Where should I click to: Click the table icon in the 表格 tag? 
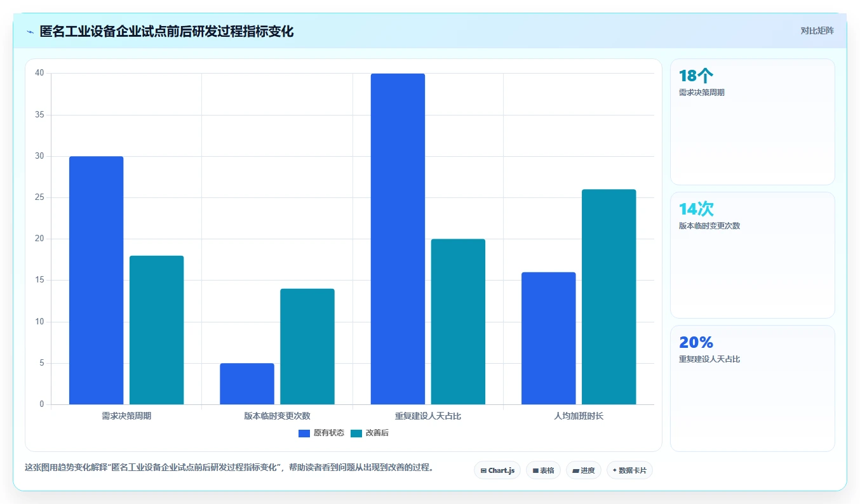click(x=535, y=471)
